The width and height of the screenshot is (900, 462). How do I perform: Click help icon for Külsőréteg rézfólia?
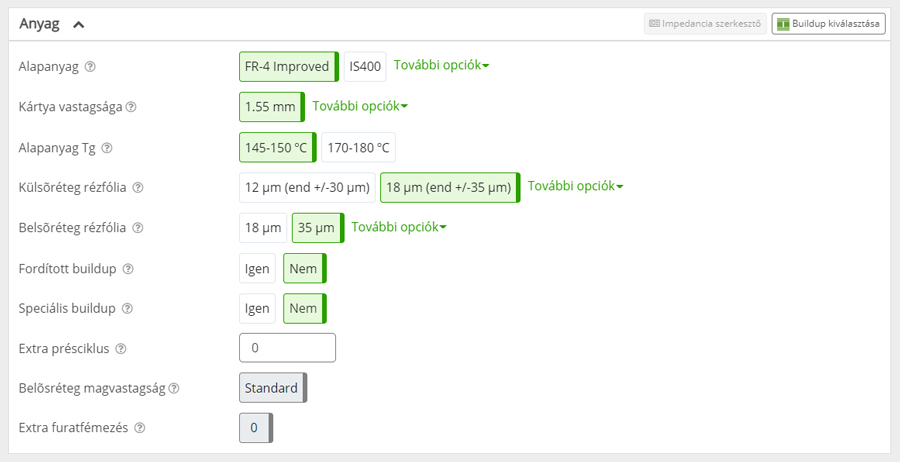[x=138, y=188]
